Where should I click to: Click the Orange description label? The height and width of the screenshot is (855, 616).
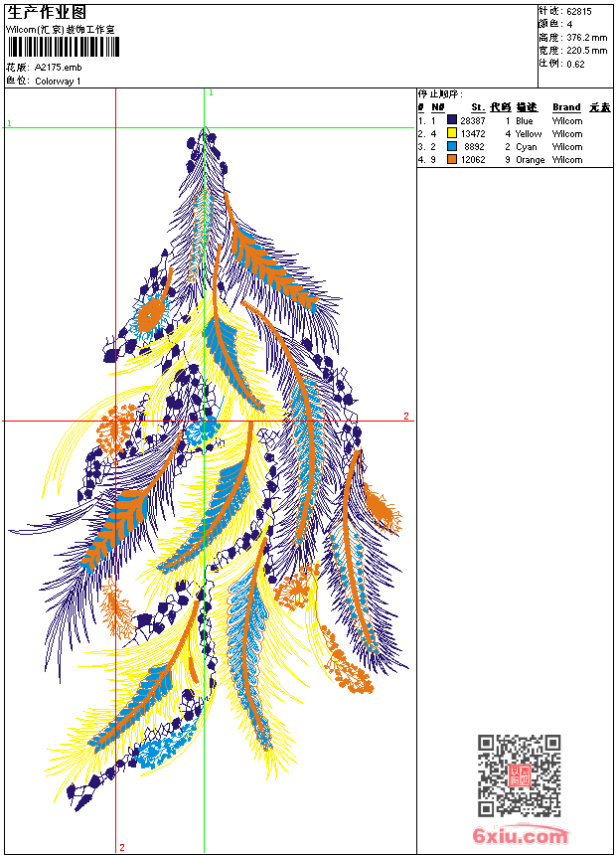coord(531,160)
